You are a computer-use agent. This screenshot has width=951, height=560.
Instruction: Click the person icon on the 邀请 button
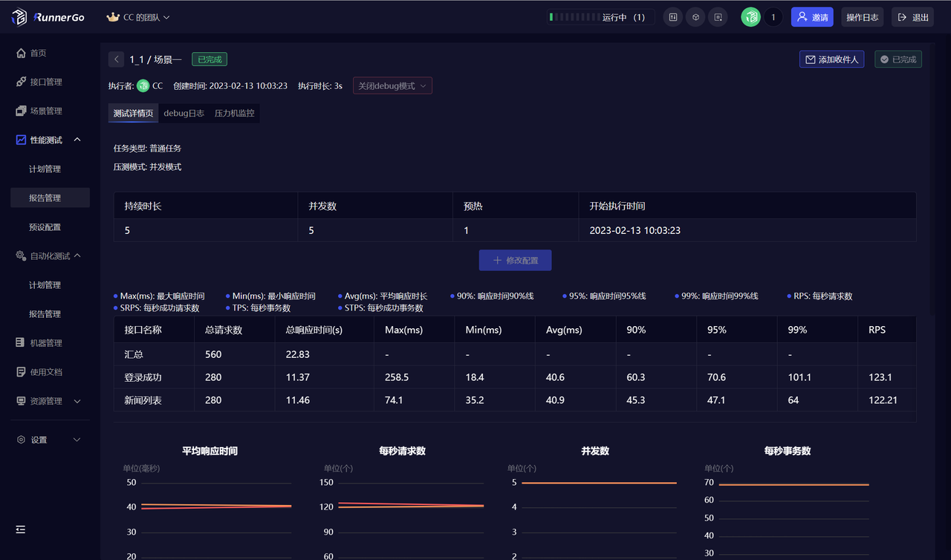(x=802, y=17)
